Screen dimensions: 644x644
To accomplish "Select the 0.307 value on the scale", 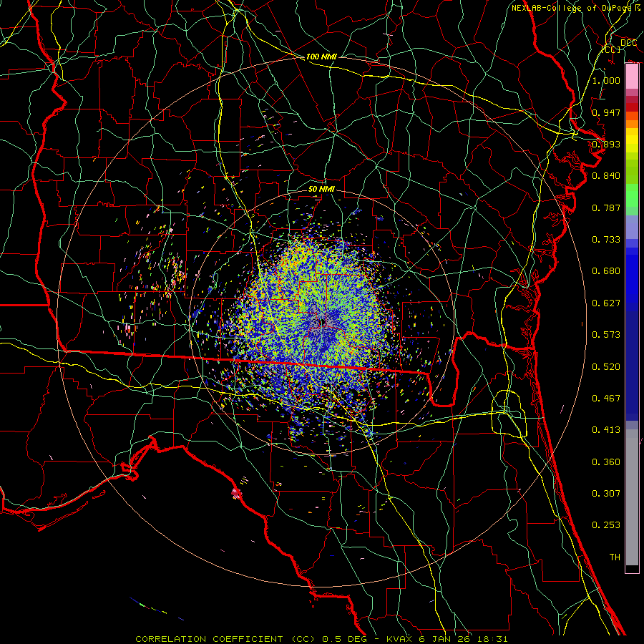I will 606,494.
